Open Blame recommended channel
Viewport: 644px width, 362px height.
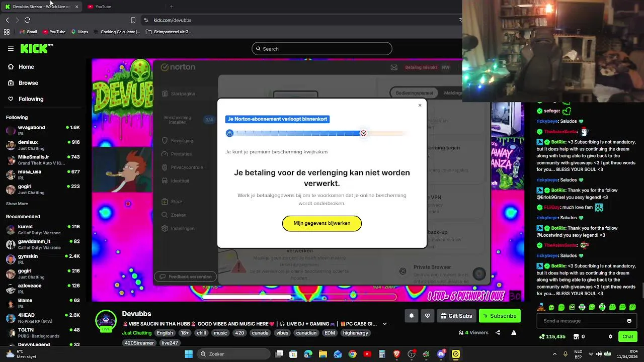[43, 303]
